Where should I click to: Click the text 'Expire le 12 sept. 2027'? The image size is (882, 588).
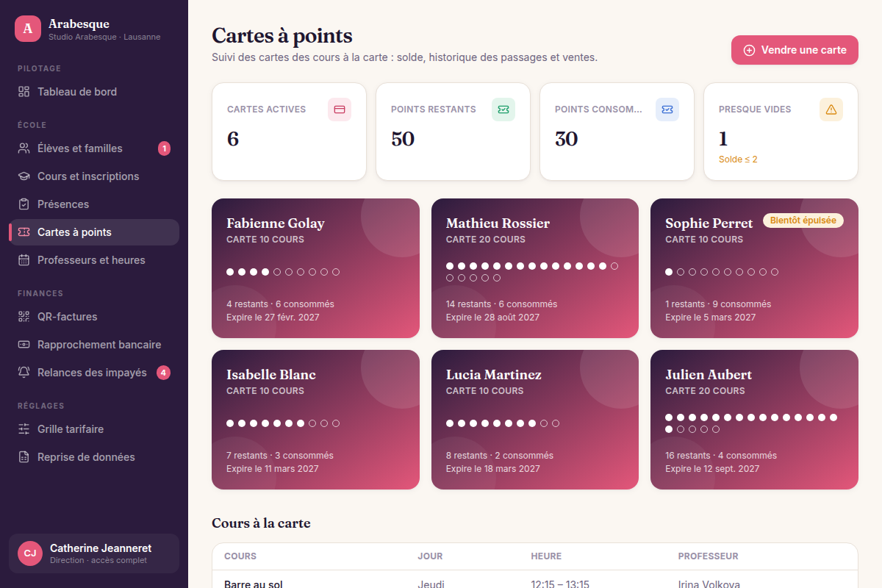pyautogui.click(x=712, y=469)
